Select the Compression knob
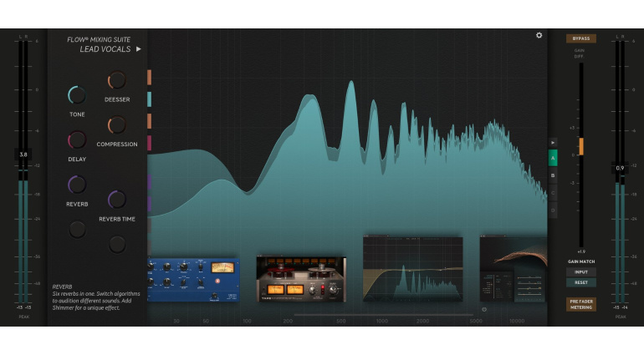 pyautogui.click(x=117, y=125)
